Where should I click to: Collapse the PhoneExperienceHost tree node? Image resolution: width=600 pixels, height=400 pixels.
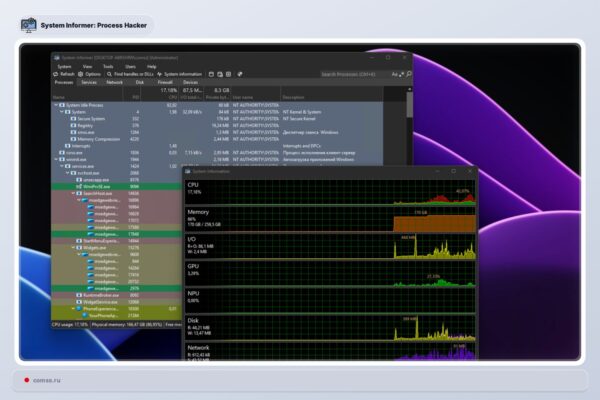tap(73, 309)
